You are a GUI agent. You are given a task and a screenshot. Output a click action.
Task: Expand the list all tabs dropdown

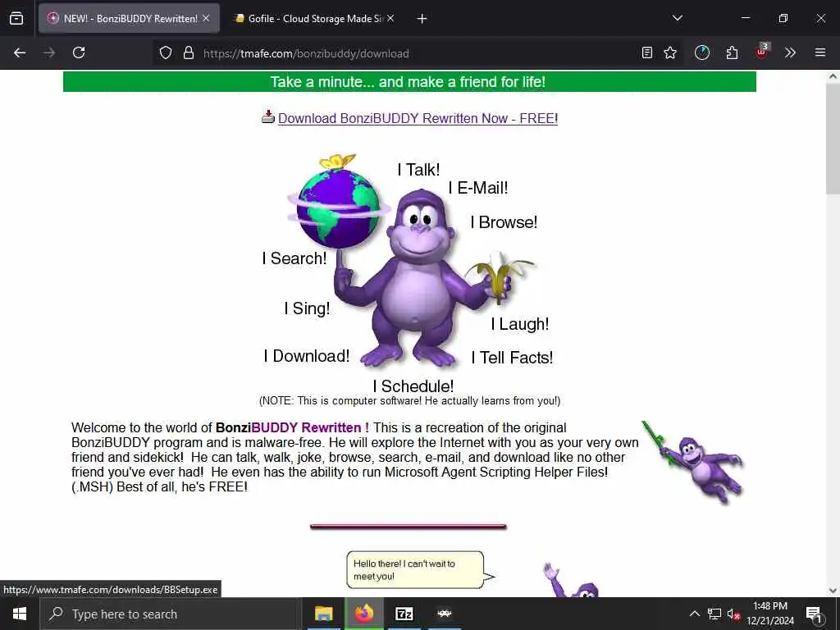coord(678,18)
